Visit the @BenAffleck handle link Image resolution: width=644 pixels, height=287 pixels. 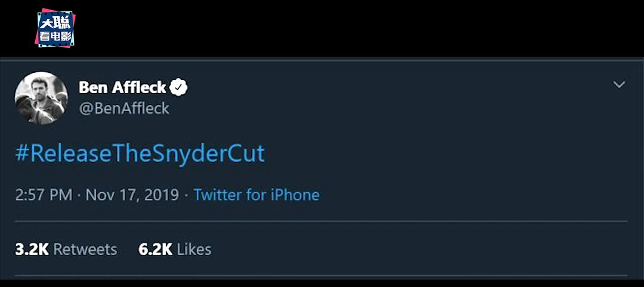pyautogui.click(x=124, y=109)
